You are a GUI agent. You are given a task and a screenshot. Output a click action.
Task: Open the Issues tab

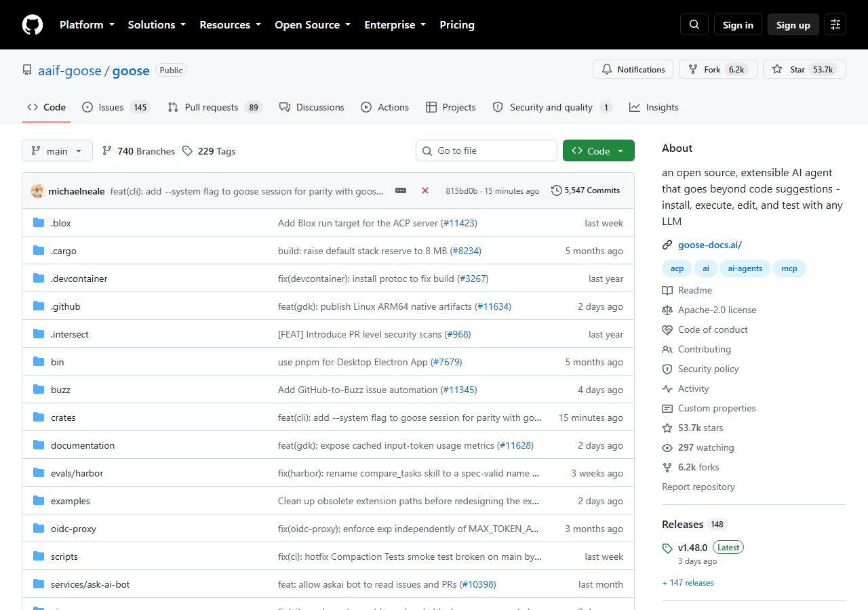point(115,107)
